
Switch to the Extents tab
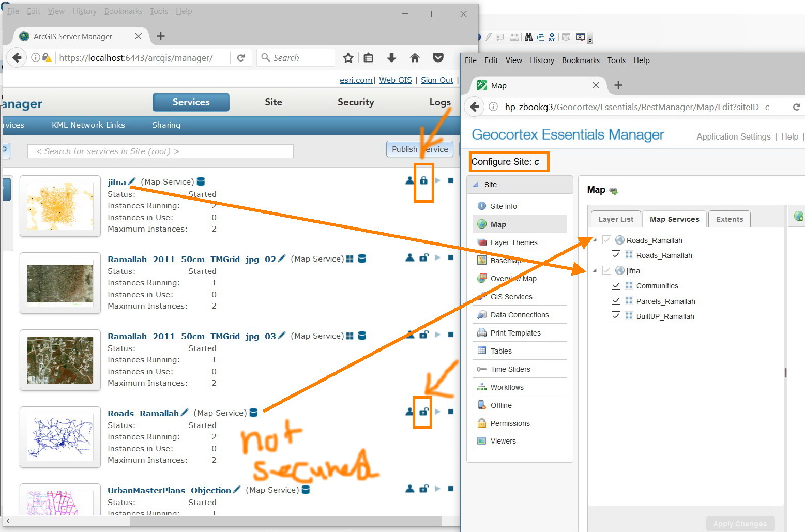tap(730, 219)
